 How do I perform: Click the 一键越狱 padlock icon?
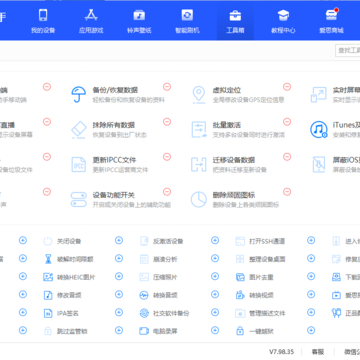click(x=240, y=331)
